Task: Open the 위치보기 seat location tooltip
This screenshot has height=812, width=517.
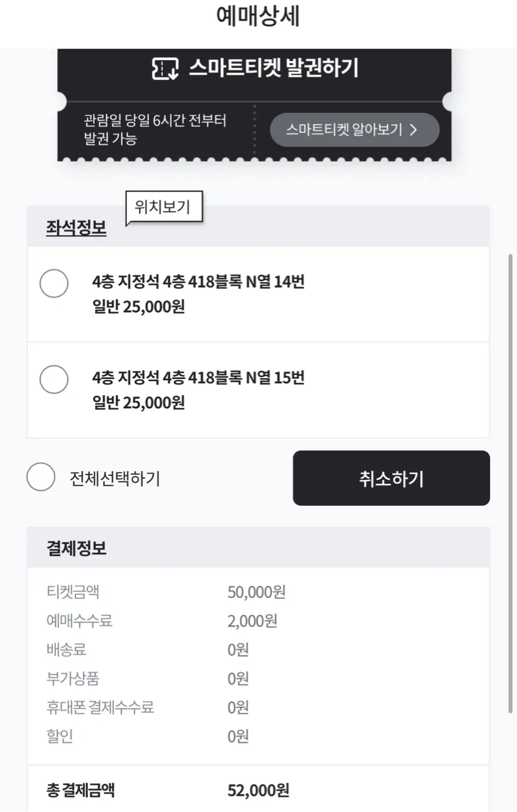Action: 163,208
